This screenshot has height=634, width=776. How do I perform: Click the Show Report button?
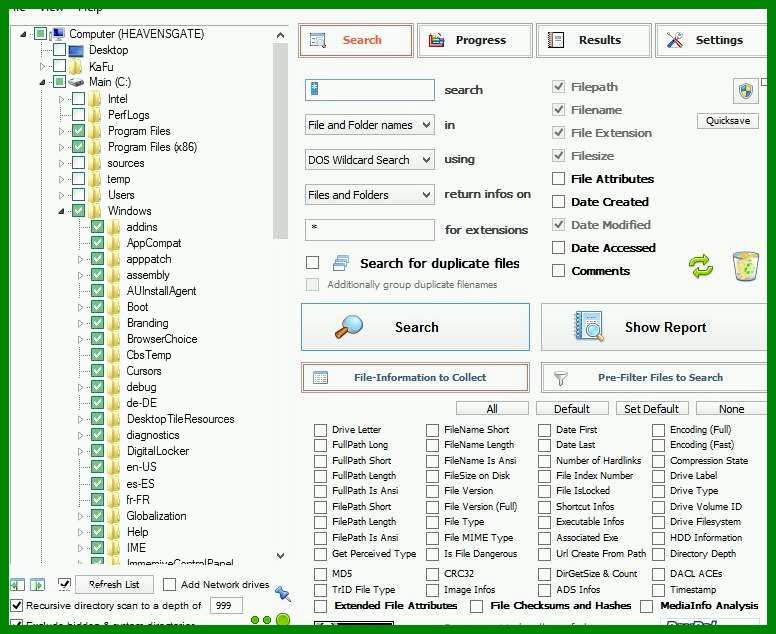point(654,327)
